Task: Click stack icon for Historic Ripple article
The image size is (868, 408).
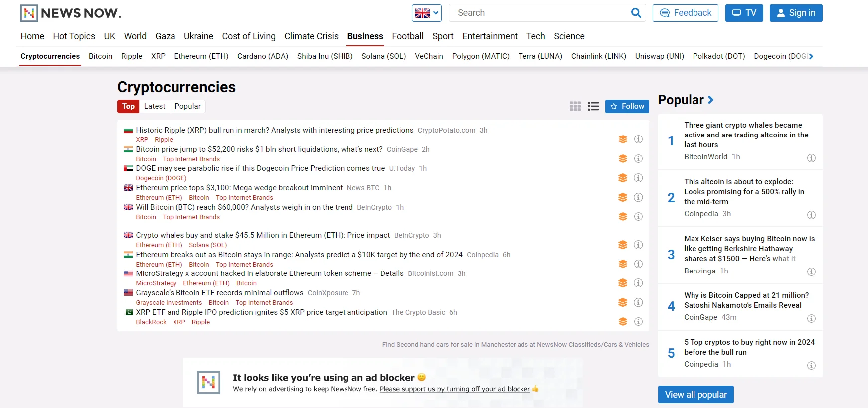Action: [623, 139]
